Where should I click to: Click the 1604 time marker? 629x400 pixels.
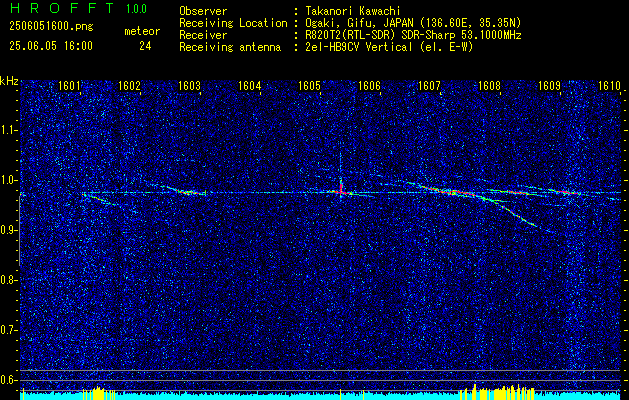[249, 86]
